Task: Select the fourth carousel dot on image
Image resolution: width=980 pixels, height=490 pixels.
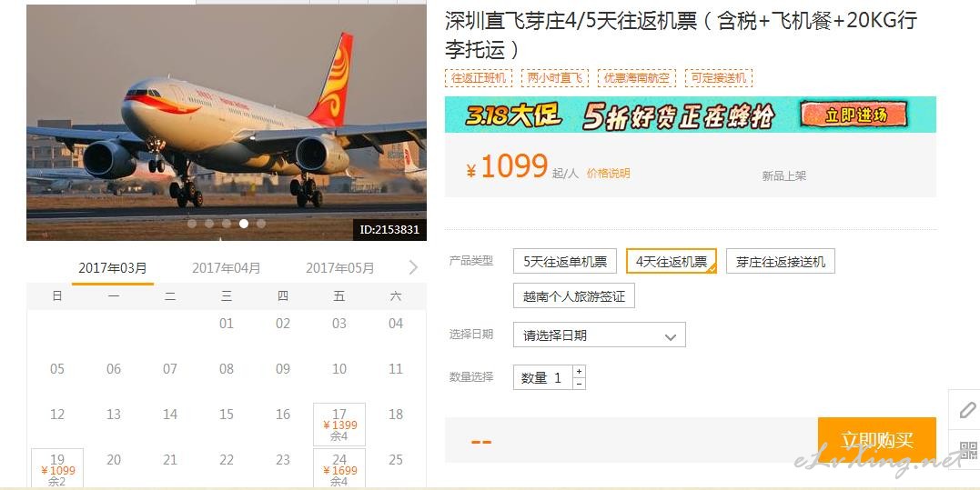Action: [244, 224]
